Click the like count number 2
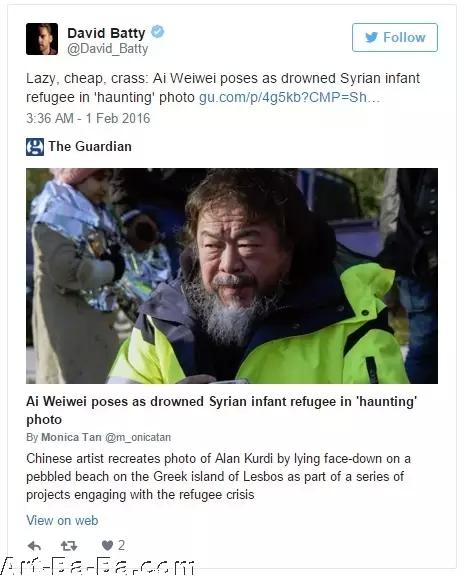Image resolution: width=465 pixels, height=577 pixels. (x=121, y=545)
